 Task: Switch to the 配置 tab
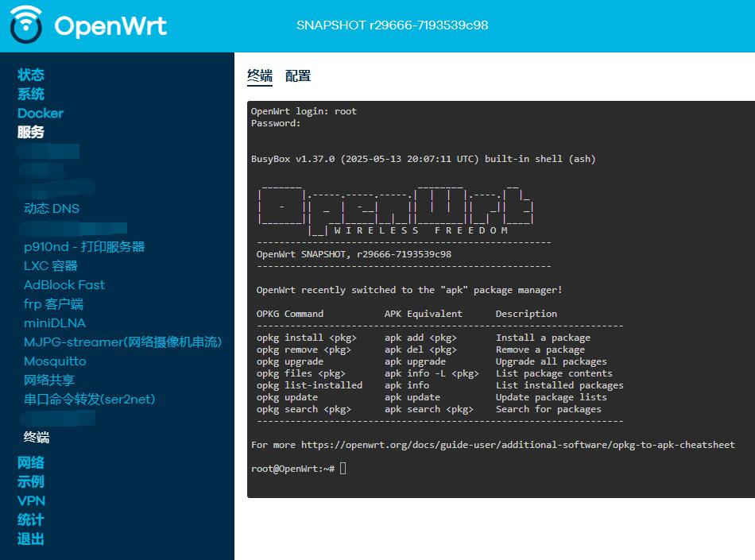(298, 76)
